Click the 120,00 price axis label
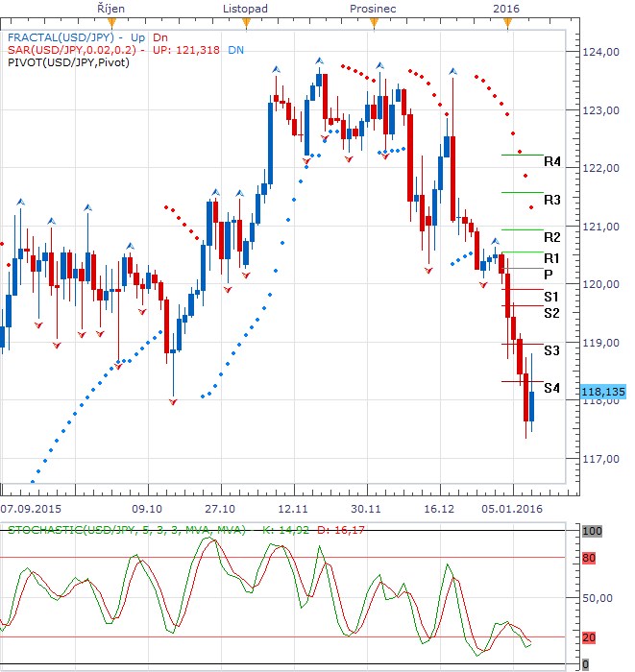The width and height of the screenshot is (635, 672). pyautogui.click(x=600, y=284)
